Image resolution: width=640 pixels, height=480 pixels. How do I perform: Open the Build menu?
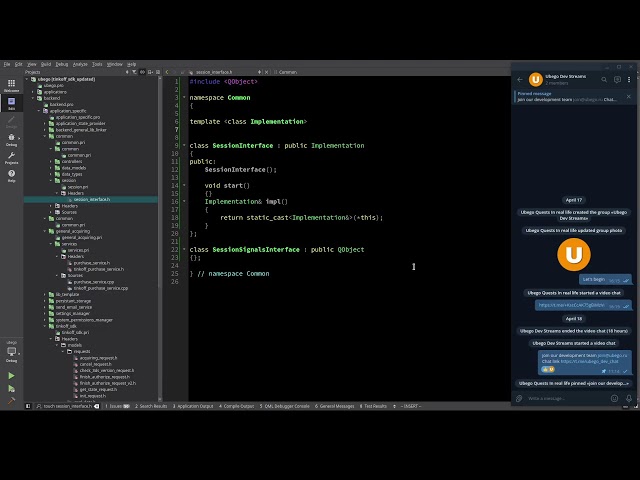click(x=46, y=64)
